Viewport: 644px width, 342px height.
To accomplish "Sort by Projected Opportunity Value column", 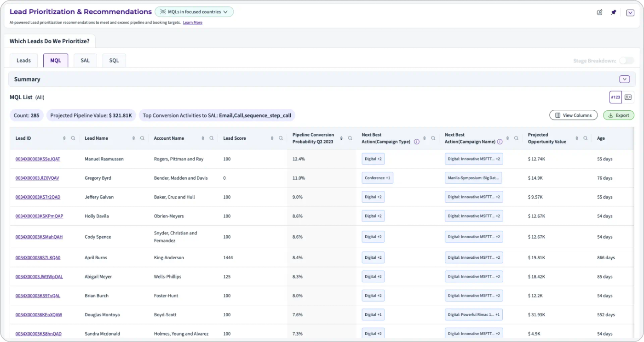I will (577, 138).
